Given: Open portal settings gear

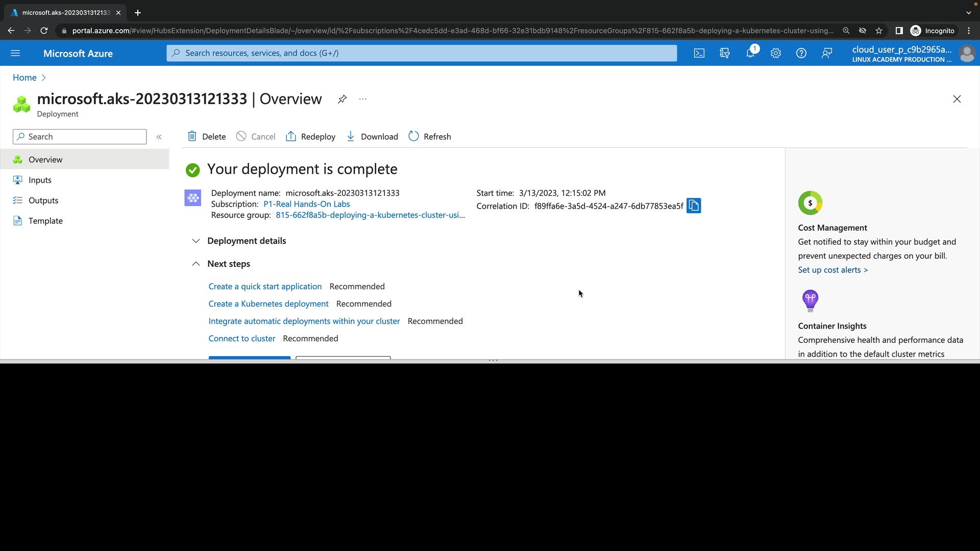Looking at the screenshot, I should pos(776,53).
